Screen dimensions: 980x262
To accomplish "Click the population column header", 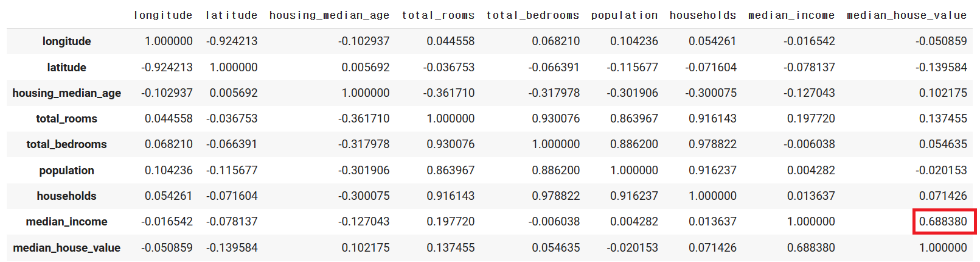I will point(624,15).
